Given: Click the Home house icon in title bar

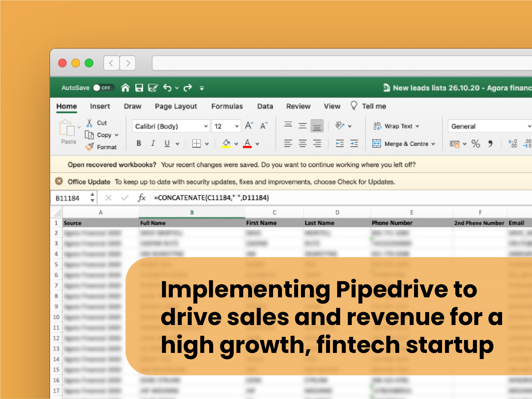Looking at the screenshot, I should pos(125,88).
